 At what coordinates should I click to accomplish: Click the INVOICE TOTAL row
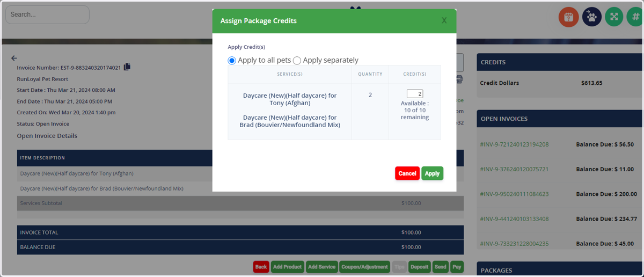tap(240, 232)
